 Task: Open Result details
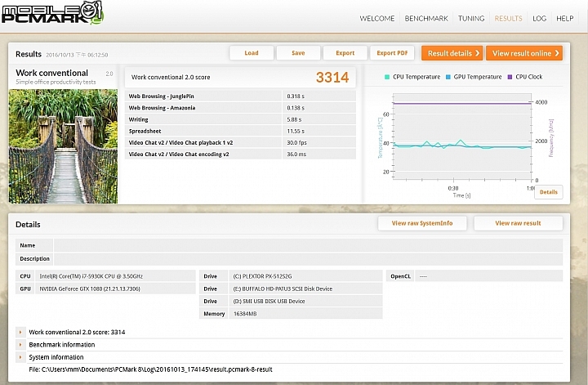(x=452, y=53)
